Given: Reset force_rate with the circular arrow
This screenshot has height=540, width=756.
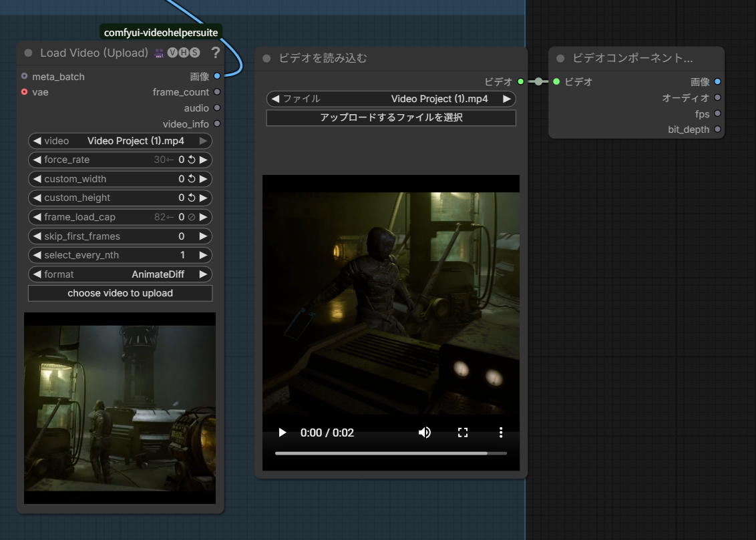Looking at the screenshot, I should 192,160.
